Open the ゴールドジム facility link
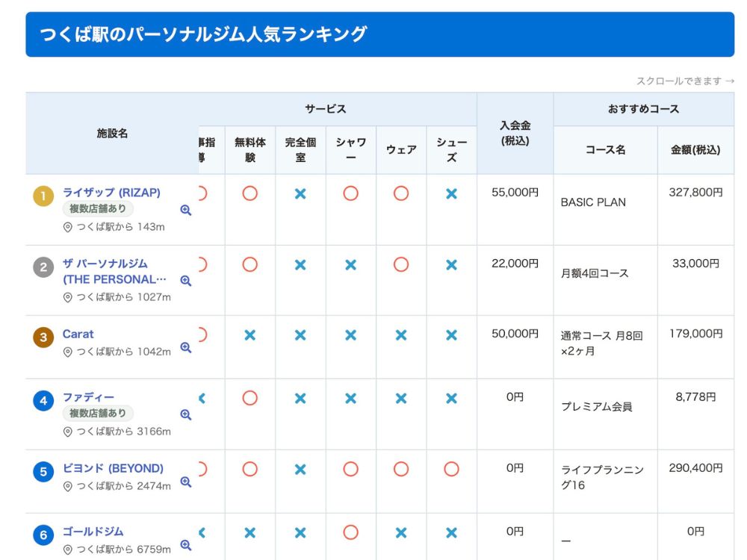 coord(93,532)
